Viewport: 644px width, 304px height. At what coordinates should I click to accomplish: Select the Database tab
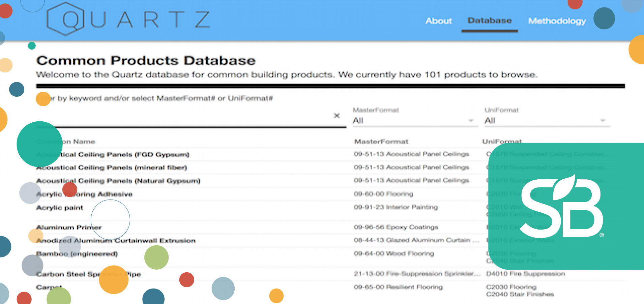489,21
